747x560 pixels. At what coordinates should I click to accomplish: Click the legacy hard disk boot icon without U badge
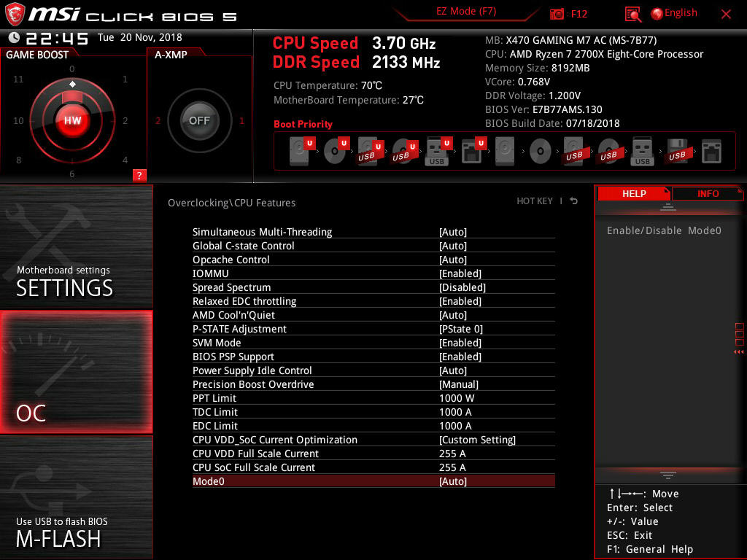[x=505, y=151]
